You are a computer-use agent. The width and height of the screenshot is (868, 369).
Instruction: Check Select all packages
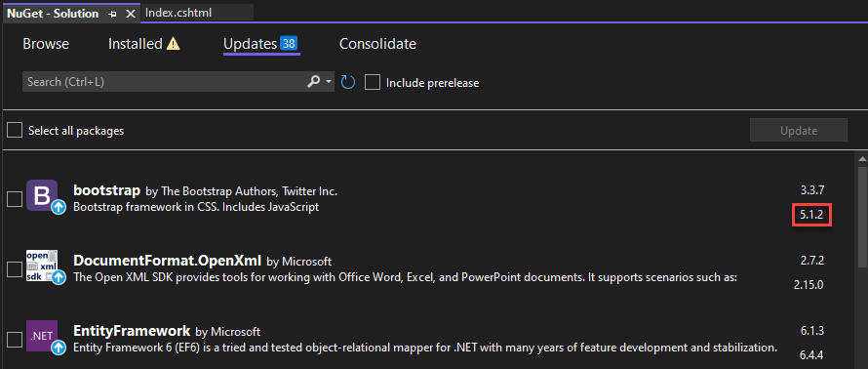(x=15, y=131)
